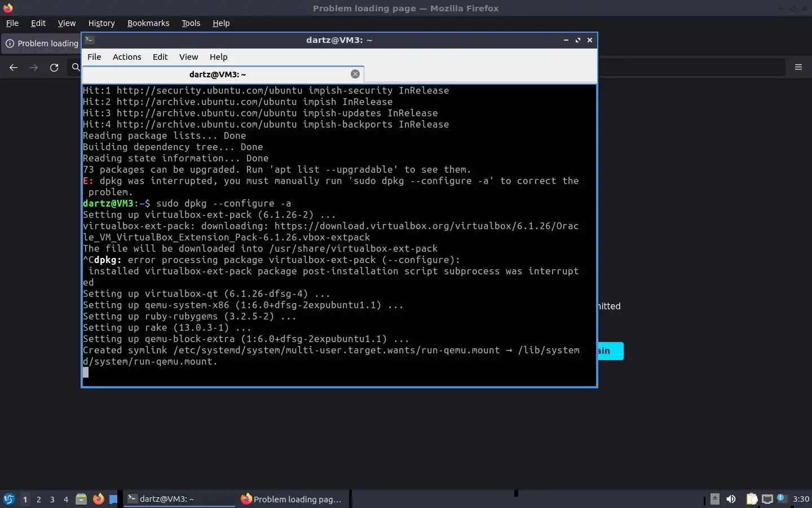Click the 'Setting up qemu-block-extra' line
The image size is (812, 508).
click(x=246, y=339)
